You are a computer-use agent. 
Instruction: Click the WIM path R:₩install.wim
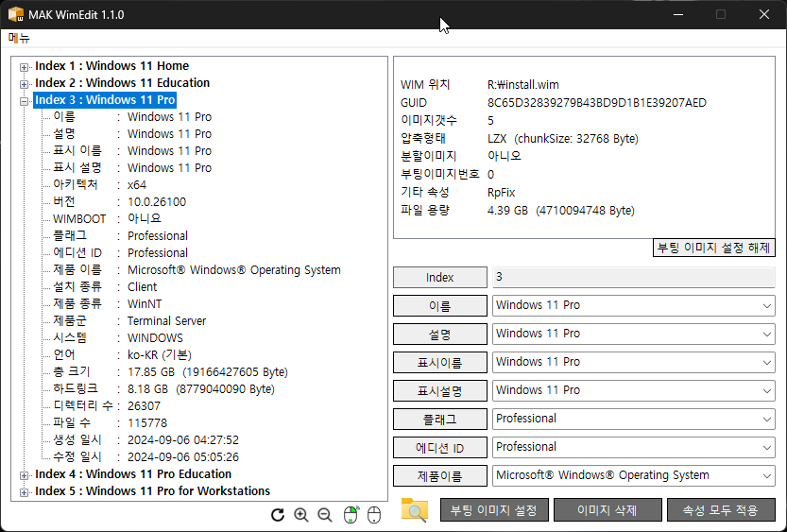(x=523, y=85)
